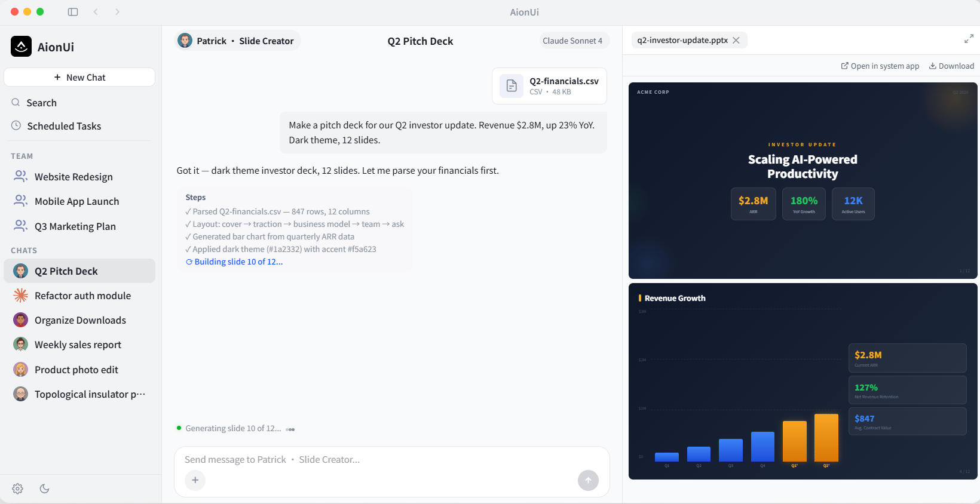Viewport: 980px width, 504px height.
Task: Click the 127% Net Revenue Retention card
Action: pyautogui.click(x=907, y=390)
